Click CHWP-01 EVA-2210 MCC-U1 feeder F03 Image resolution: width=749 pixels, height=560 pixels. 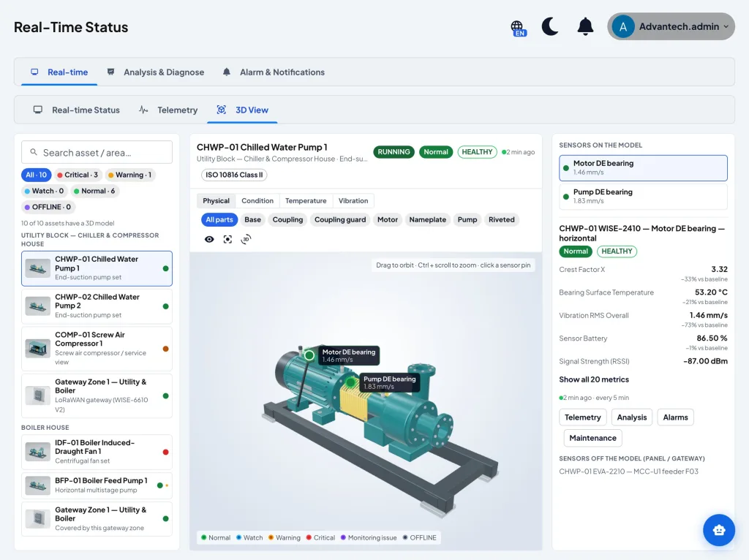(628, 472)
